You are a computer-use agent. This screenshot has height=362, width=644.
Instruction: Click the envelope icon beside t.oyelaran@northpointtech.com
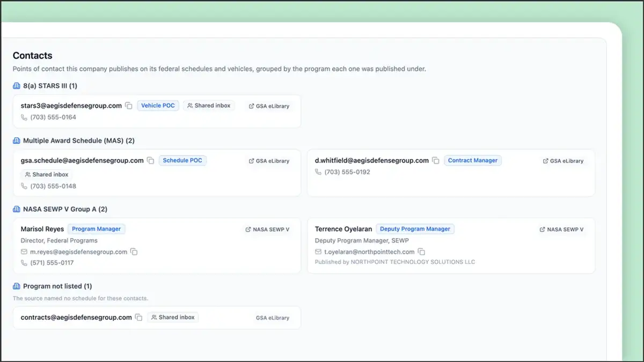point(318,252)
